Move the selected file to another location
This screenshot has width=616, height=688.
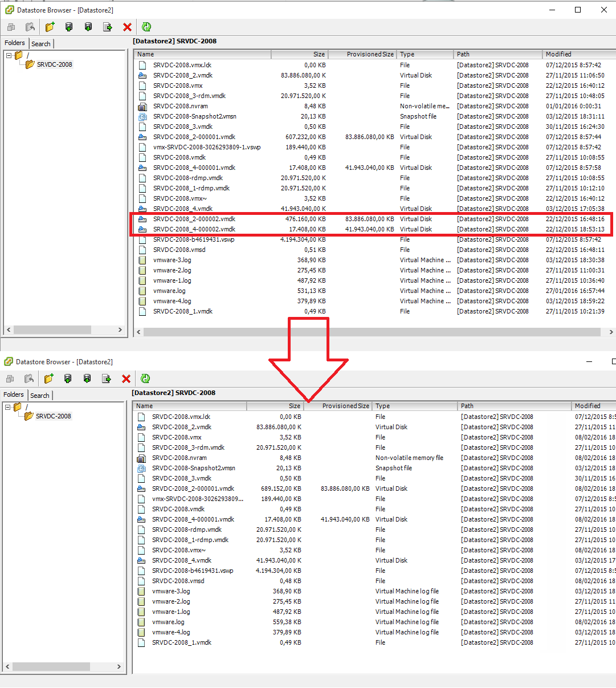[107, 27]
